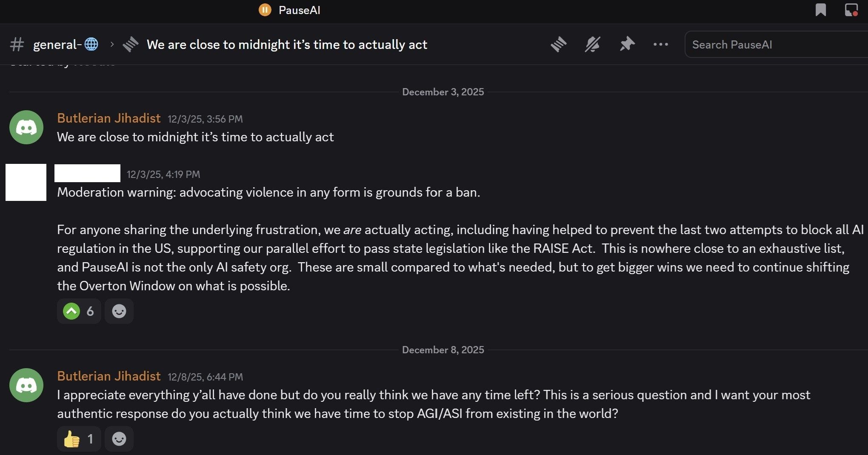Add reaction to the December 8 message
Screen dimensions: 868x455
point(119,439)
